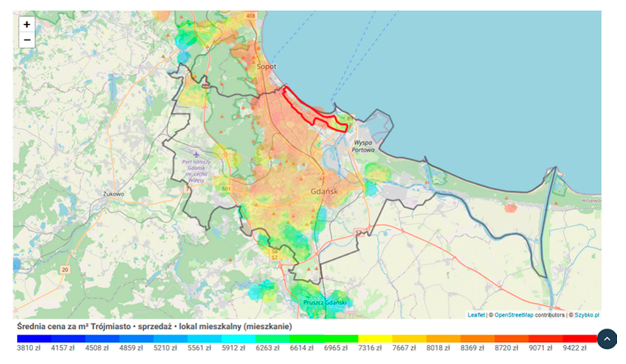
Task: Click the 9422 zł red legend swatch
Action: tap(579, 338)
